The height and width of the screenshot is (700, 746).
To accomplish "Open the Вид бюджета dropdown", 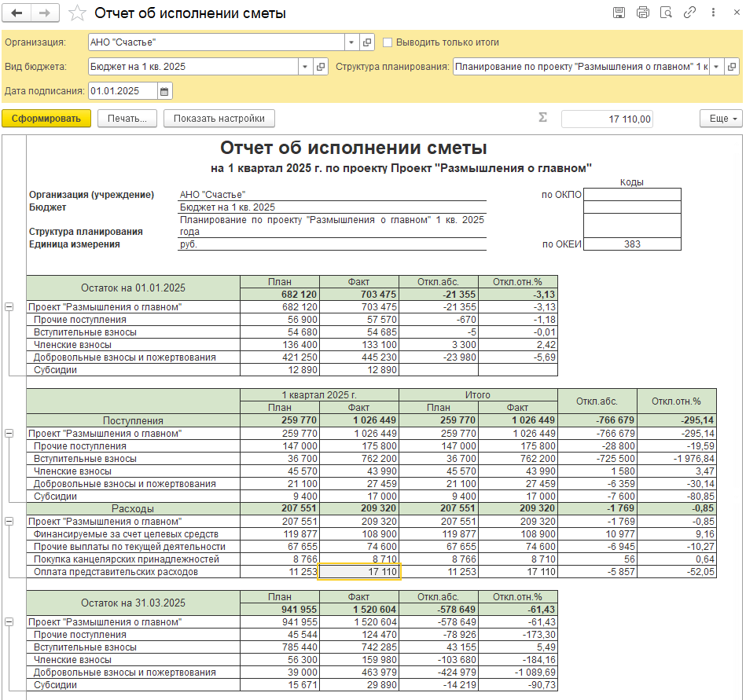I will pyautogui.click(x=304, y=67).
